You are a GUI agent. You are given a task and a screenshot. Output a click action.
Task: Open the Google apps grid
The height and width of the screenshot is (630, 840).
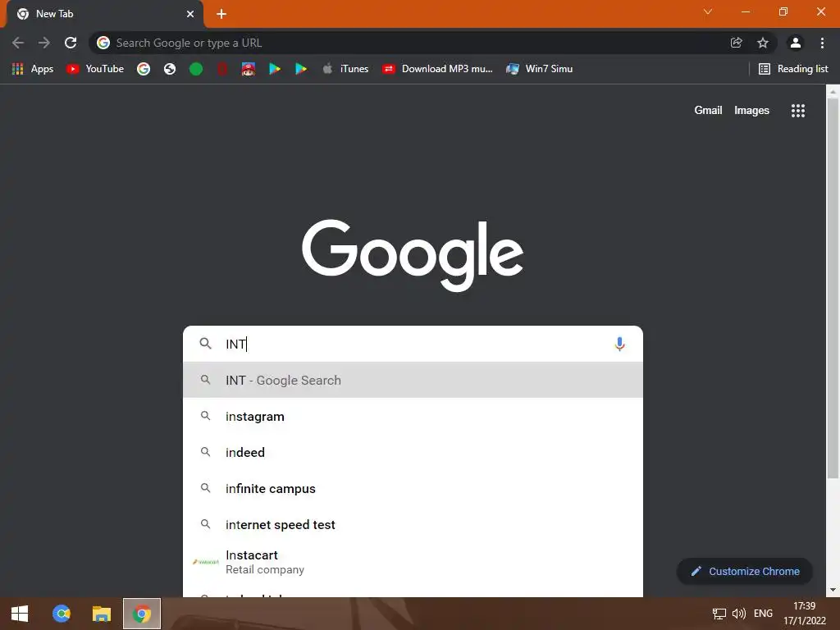click(798, 111)
